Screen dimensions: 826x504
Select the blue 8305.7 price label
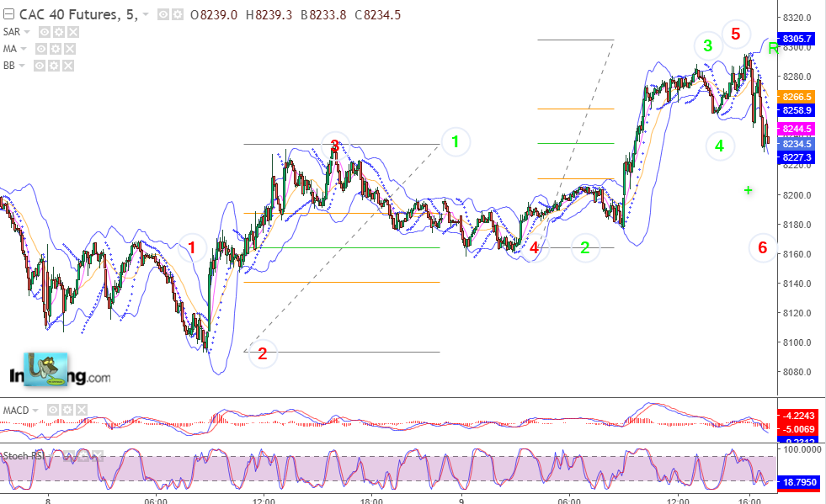click(797, 39)
